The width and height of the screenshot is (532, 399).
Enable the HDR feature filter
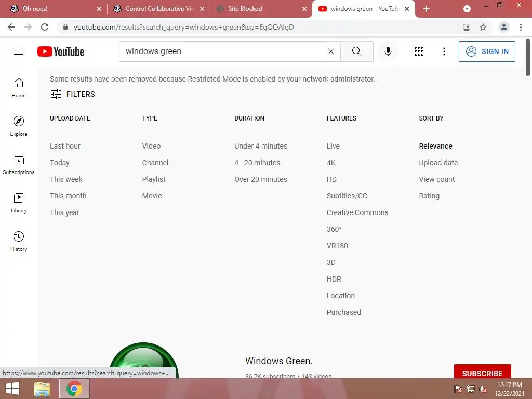tap(334, 279)
